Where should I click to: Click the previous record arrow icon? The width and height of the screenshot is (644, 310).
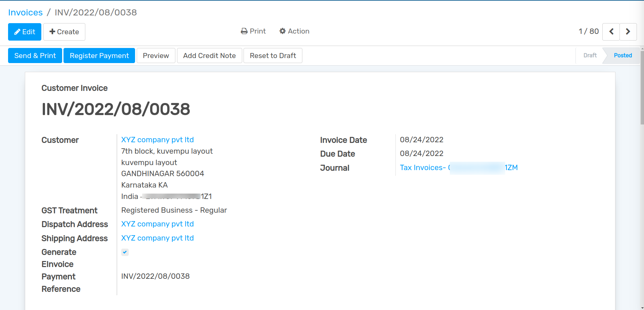[611, 32]
